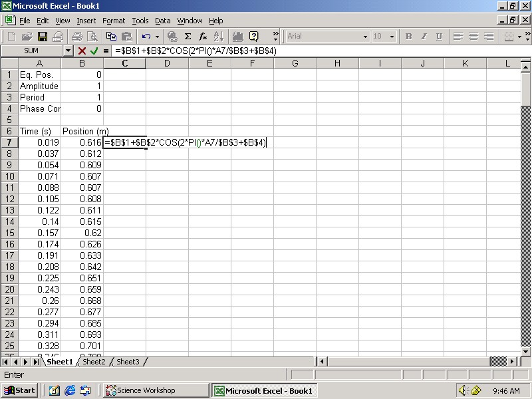
Task: Click the AutoSum sigma icon
Action: click(188, 37)
